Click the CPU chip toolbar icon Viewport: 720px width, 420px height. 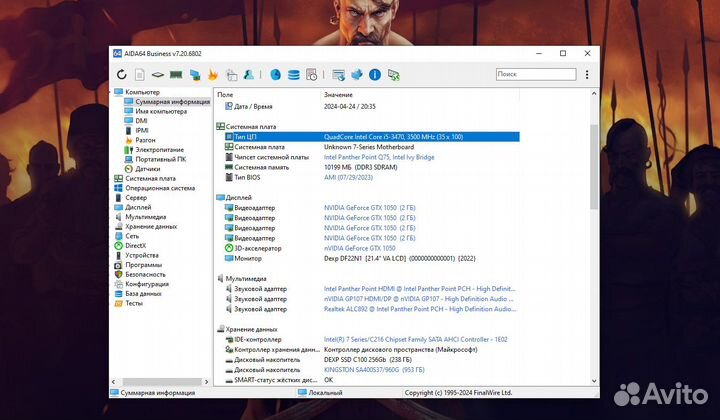tap(158, 74)
